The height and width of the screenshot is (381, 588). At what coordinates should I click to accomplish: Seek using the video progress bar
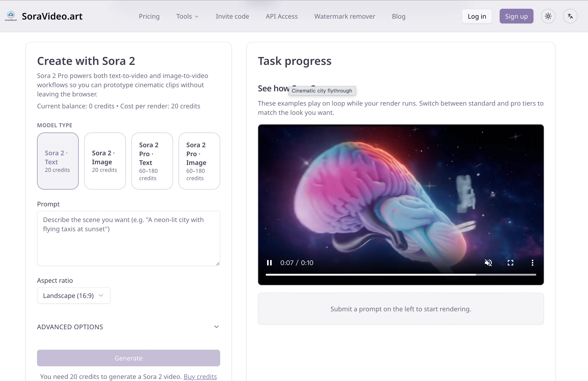[400, 274]
